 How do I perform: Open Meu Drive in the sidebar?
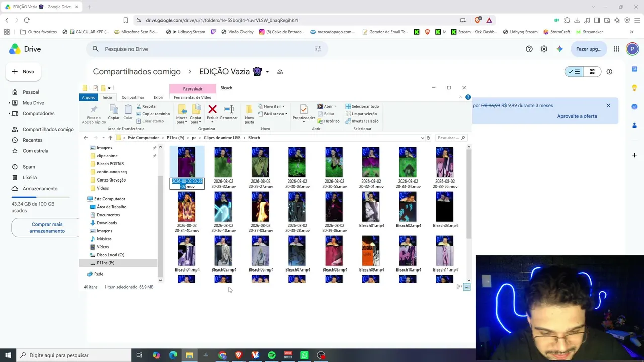click(33, 103)
